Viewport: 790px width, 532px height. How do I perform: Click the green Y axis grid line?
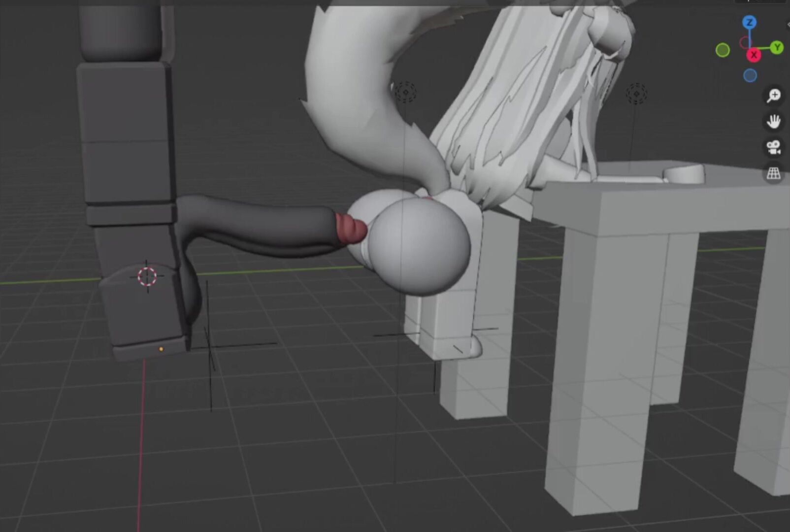pos(49,281)
